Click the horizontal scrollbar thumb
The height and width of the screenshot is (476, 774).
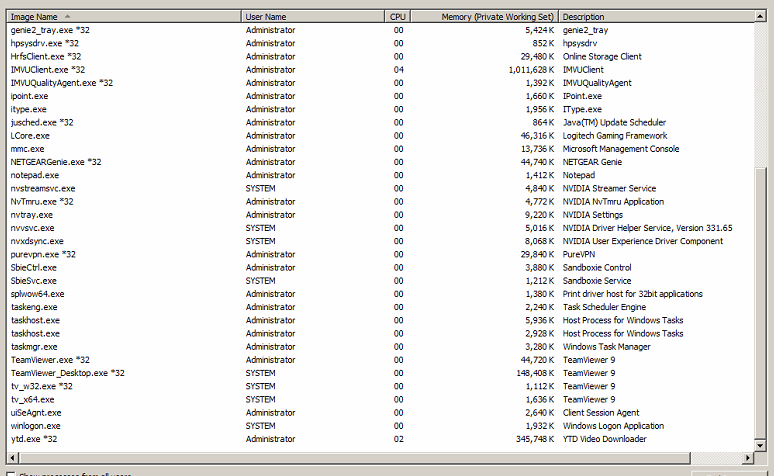(x=354, y=458)
